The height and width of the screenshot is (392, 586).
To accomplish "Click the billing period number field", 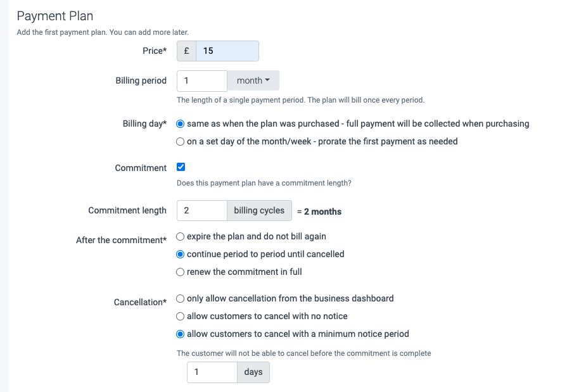I will [201, 80].
